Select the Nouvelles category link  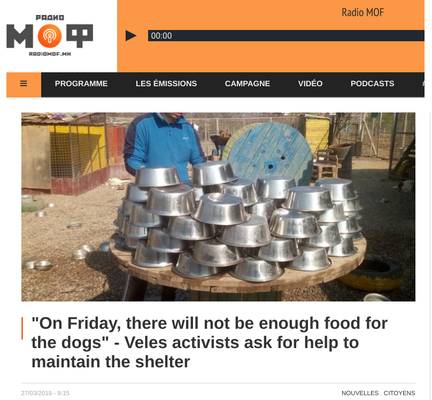click(360, 393)
